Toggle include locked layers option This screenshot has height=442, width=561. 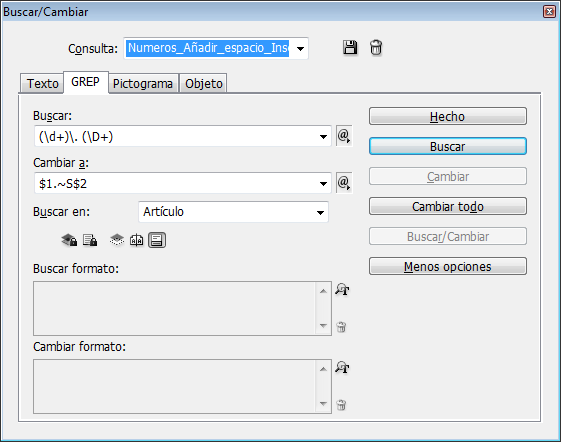[69, 240]
